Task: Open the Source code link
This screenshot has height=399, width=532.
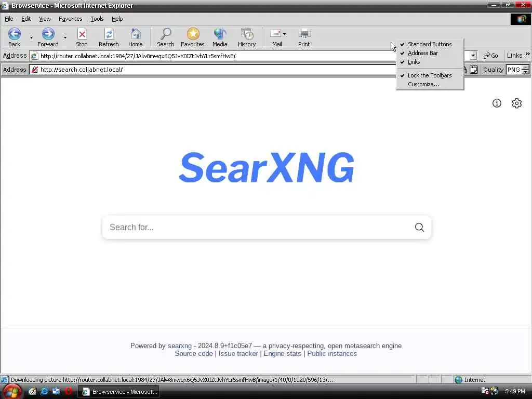Action: pos(194,353)
